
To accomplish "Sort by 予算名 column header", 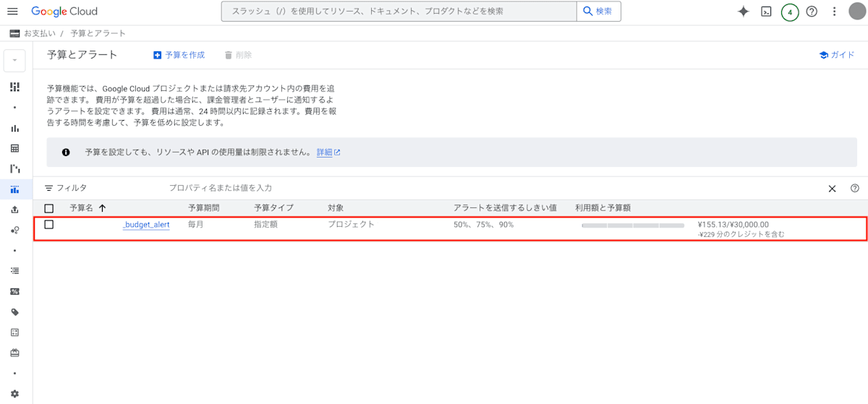I will (x=82, y=208).
